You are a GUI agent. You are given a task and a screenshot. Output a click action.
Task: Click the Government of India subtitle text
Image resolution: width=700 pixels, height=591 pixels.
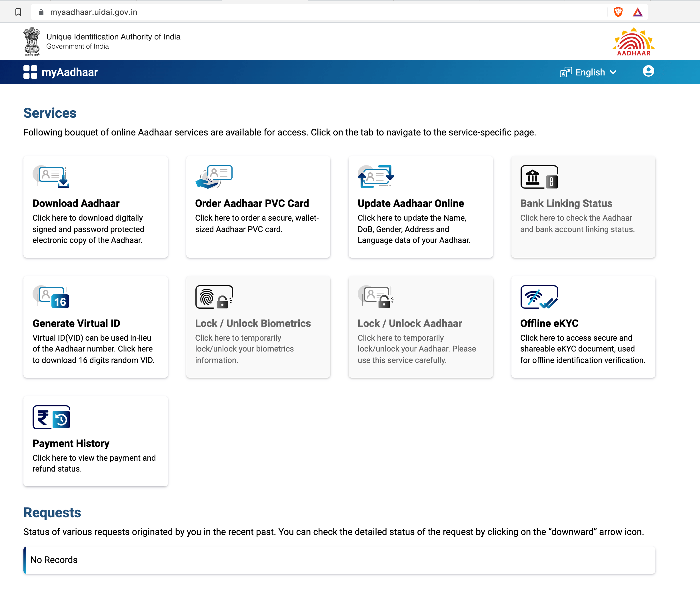coord(77,46)
